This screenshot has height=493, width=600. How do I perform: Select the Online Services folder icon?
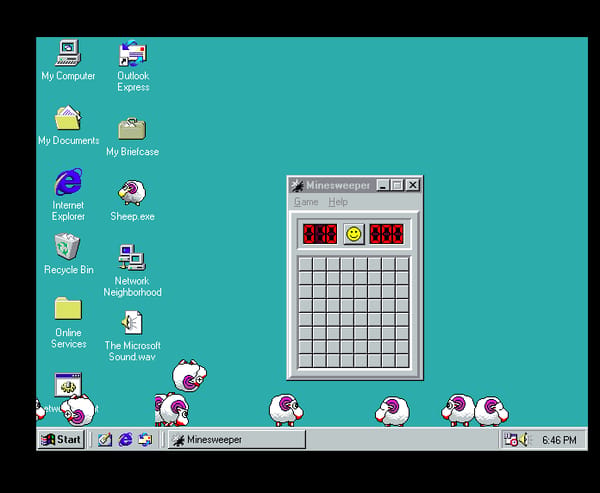68,309
